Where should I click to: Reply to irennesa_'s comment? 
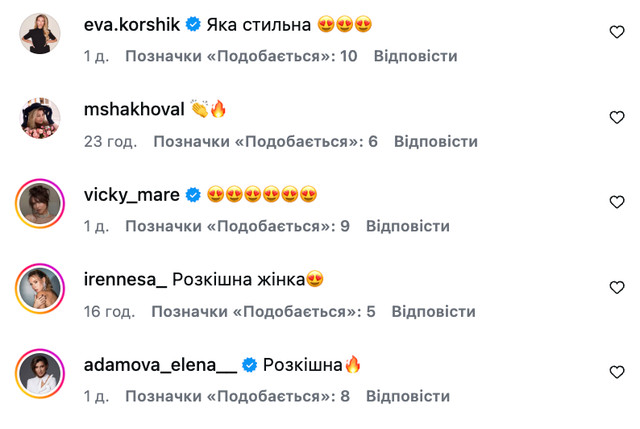pyautogui.click(x=433, y=311)
